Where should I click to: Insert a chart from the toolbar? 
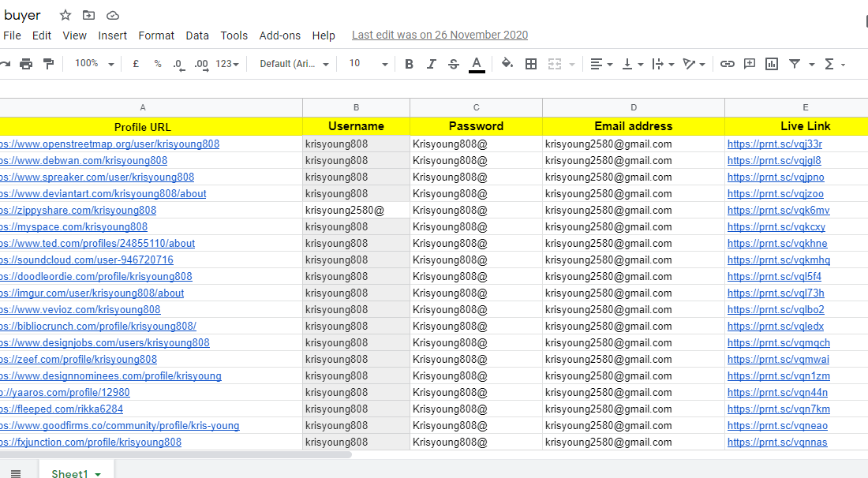tap(771, 64)
